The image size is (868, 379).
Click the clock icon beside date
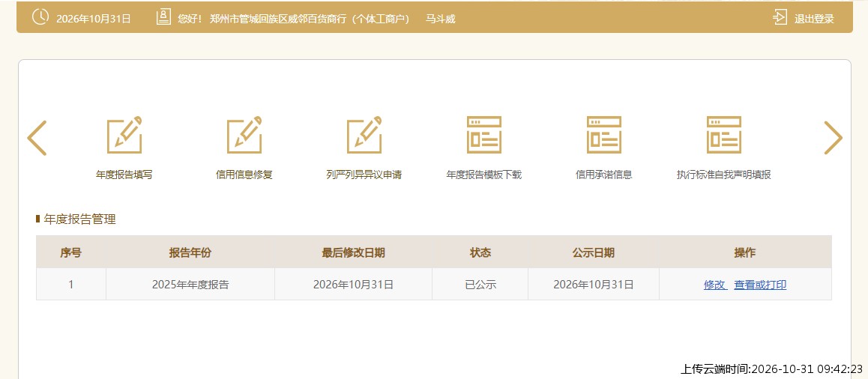pyautogui.click(x=40, y=17)
